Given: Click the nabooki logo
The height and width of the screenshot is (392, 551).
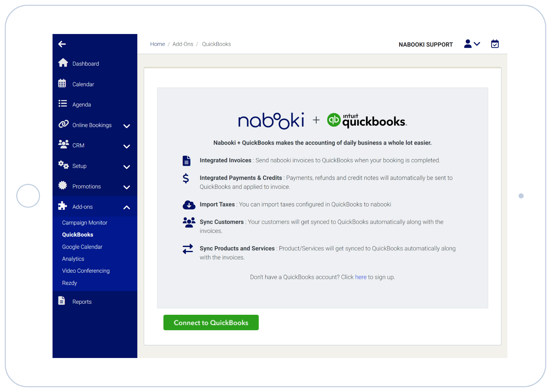Looking at the screenshot, I should [271, 121].
